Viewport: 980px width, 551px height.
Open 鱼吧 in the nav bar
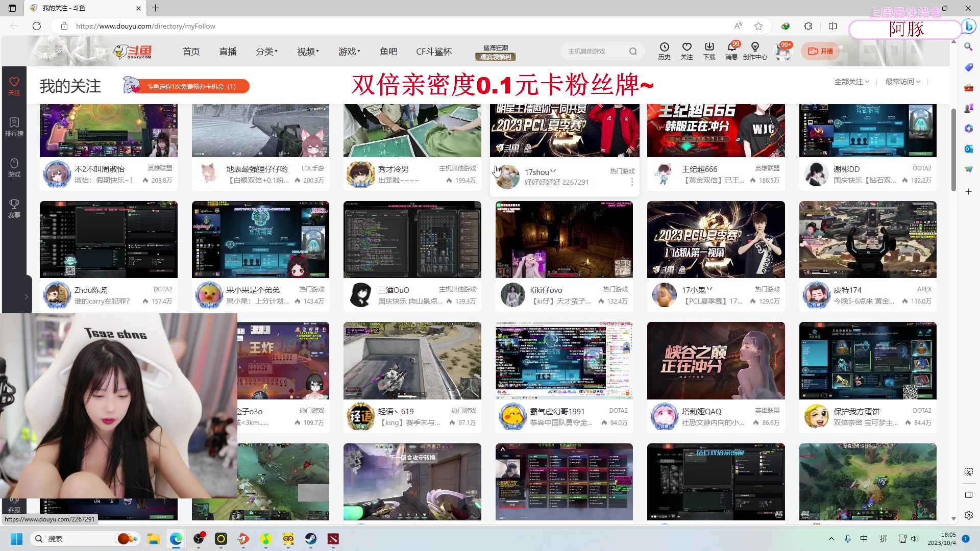[388, 52]
